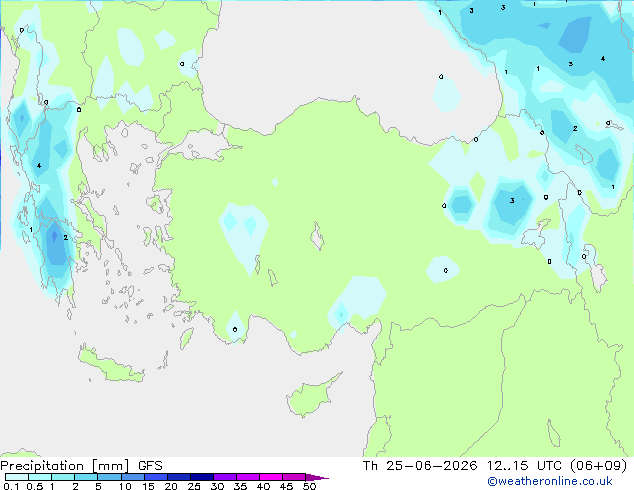Click the '30' legend tick label

[217, 486]
